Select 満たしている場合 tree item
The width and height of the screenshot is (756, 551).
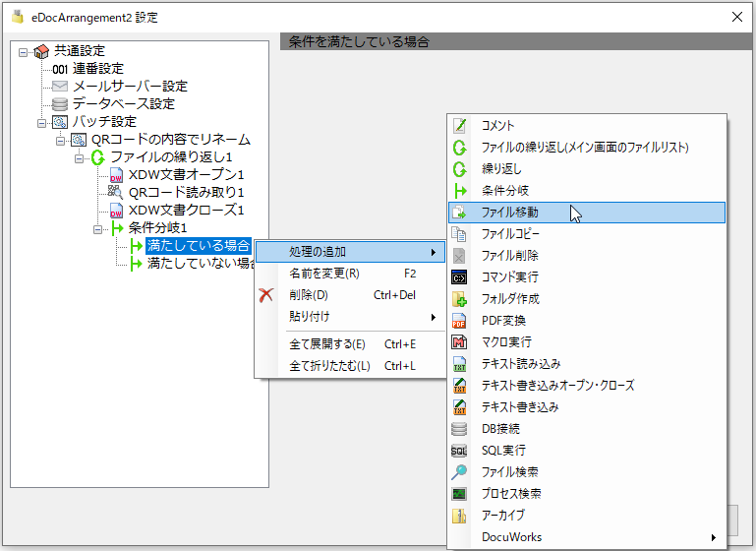[x=199, y=245]
